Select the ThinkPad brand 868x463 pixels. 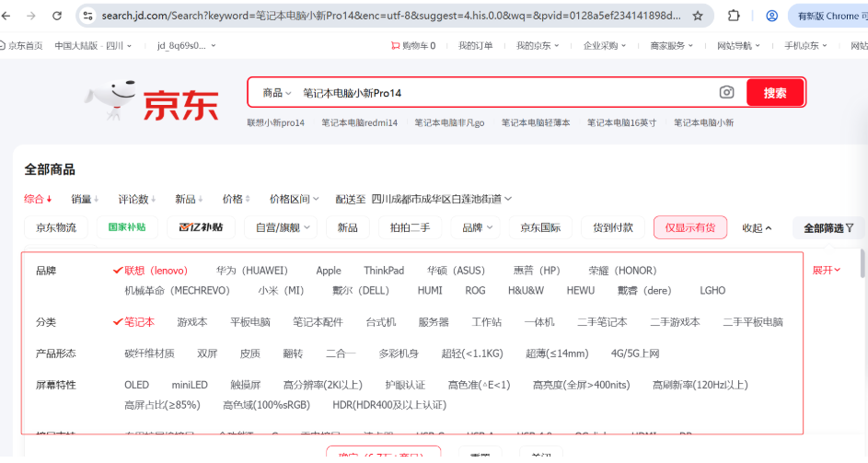tap(384, 271)
